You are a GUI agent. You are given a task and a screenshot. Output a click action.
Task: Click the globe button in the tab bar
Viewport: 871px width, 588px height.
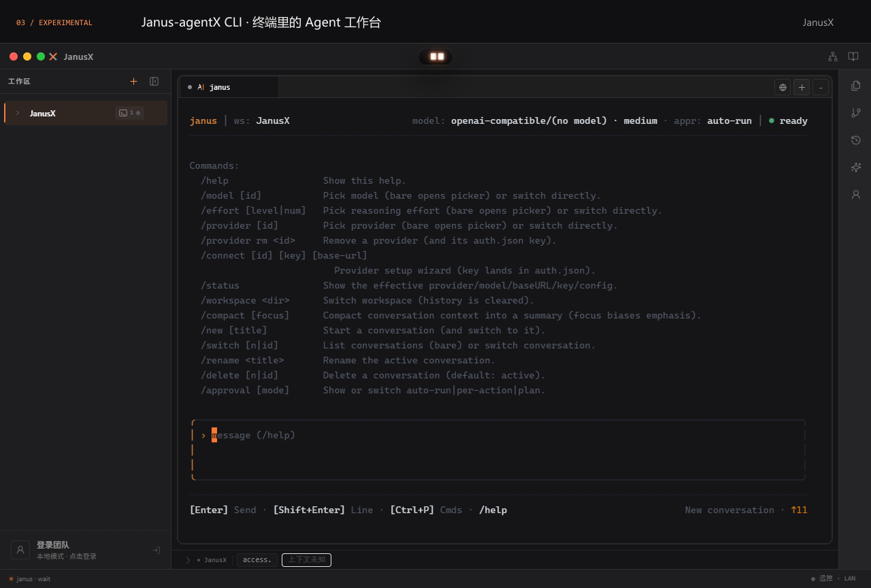click(x=783, y=87)
